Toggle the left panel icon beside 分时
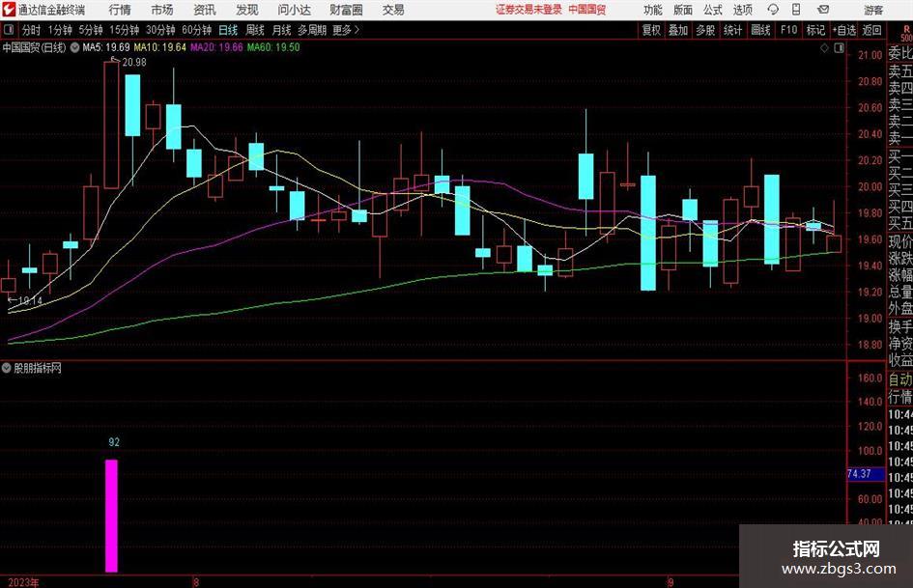The width and height of the screenshot is (913, 588). [8, 30]
